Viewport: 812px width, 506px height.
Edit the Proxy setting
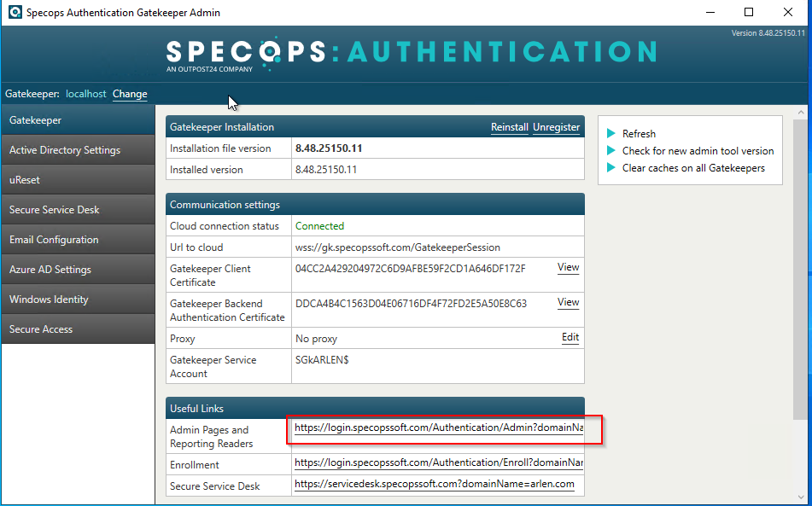click(570, 337)
